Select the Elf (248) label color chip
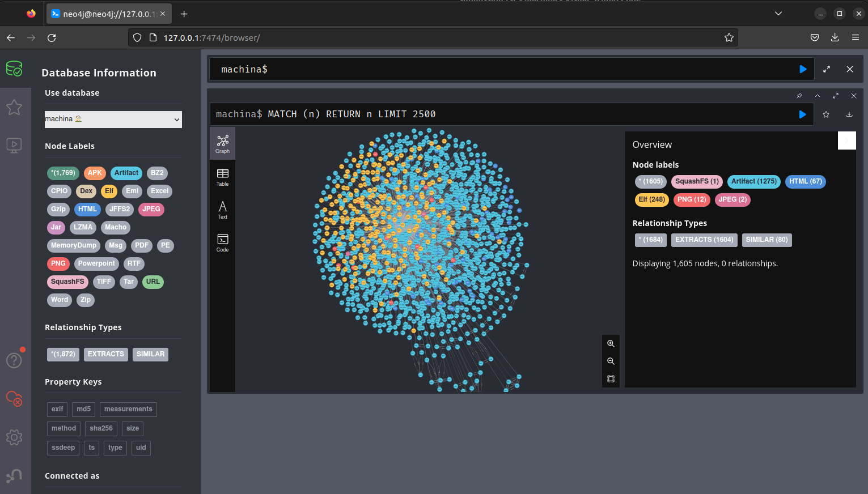This screenshot has height=494, width=868. [x=651, y=199]
